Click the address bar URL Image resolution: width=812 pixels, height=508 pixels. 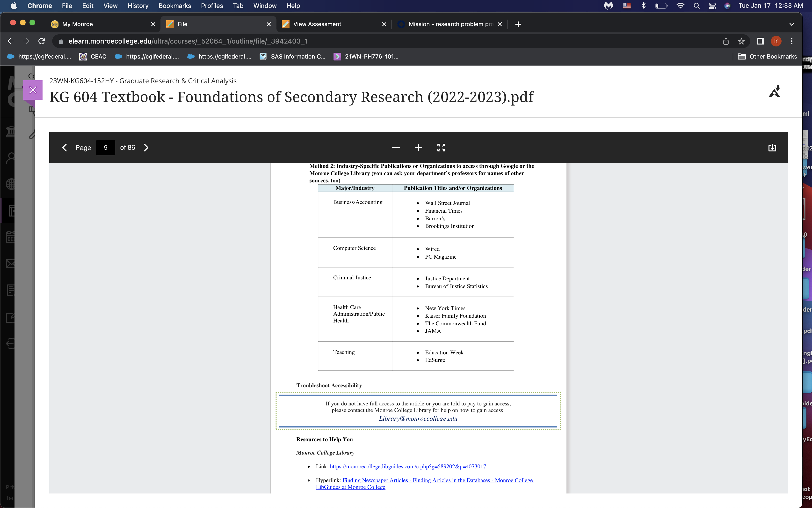[x=188, y=41]
